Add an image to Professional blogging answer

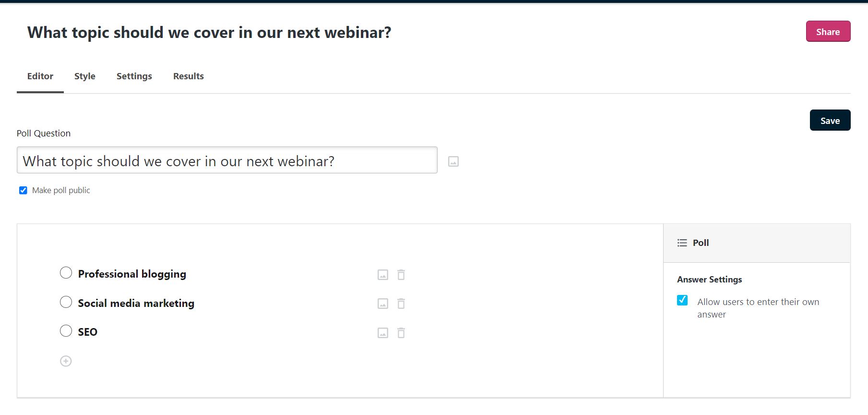pyautogui.click(x=382, y=275)
